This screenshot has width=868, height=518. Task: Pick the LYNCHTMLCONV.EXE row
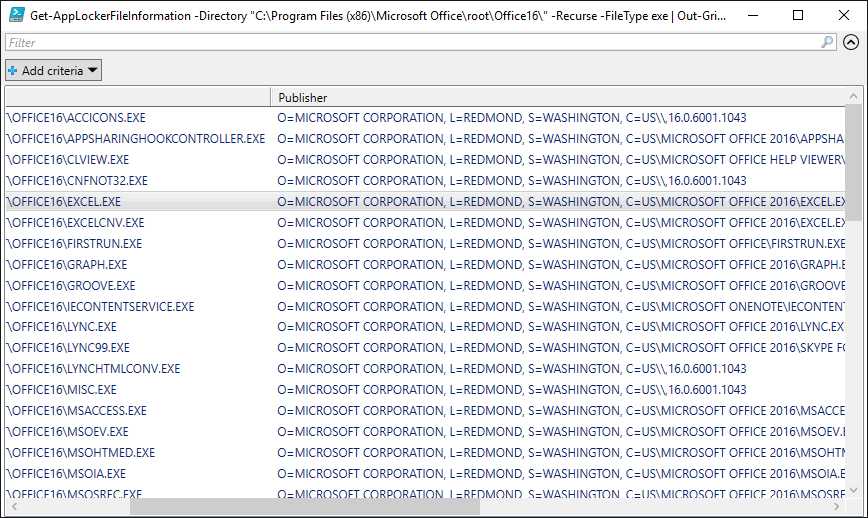coord(94,369)
